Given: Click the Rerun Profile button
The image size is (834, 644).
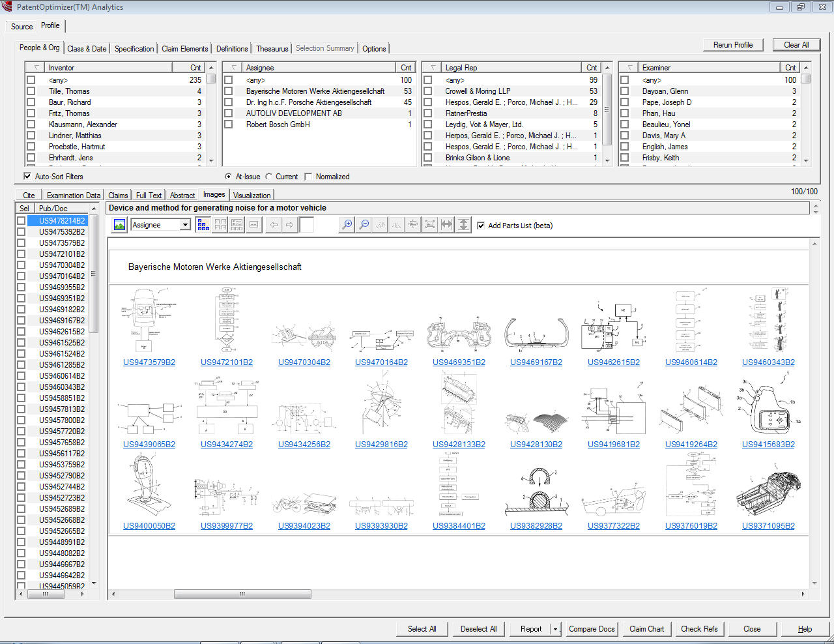Looking at the screenshot, I should click(733, 45).
